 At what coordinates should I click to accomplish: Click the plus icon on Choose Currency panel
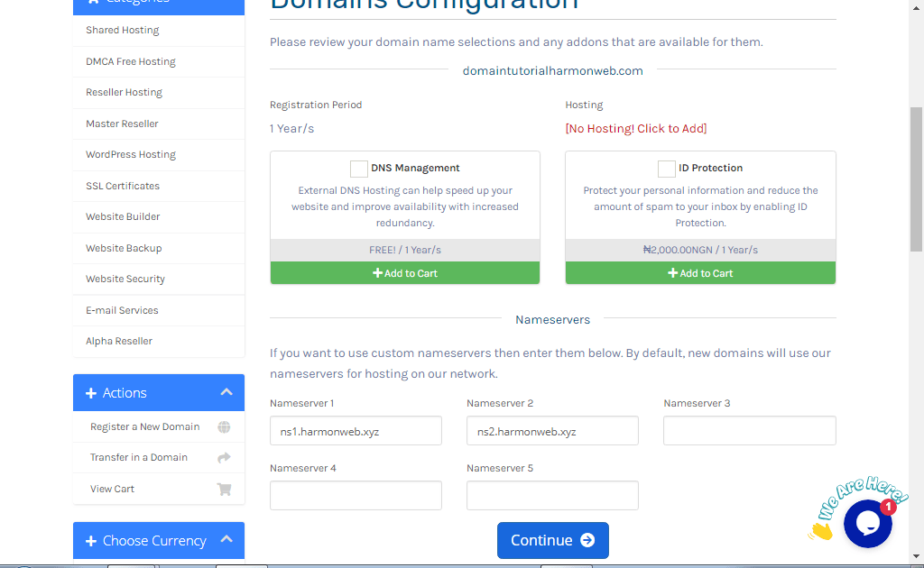(90, 540)
